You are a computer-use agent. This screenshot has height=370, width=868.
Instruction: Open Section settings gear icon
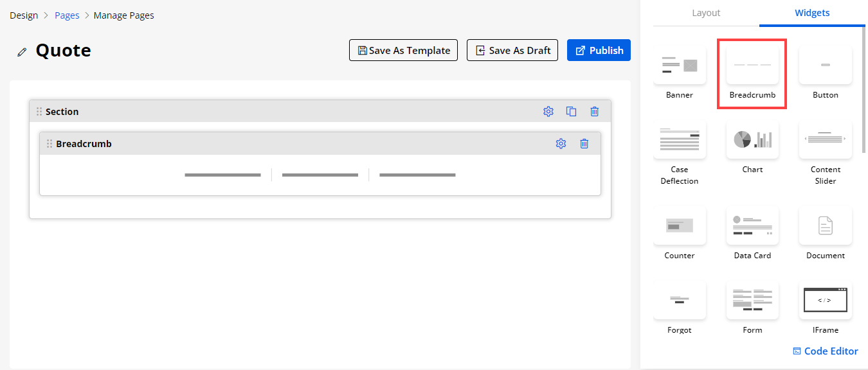[548, 112]
